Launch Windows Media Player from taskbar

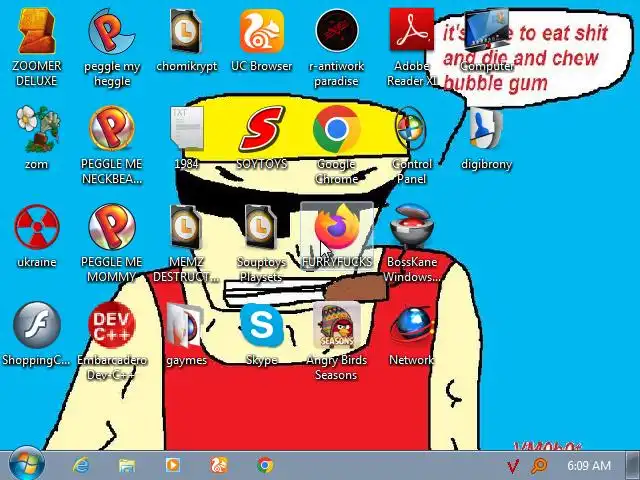click(173, 465)
